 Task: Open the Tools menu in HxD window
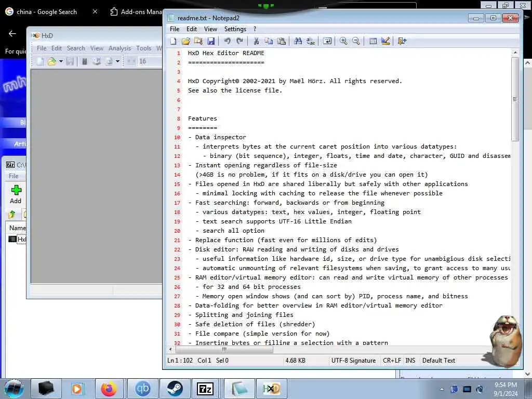coord(143,48)
